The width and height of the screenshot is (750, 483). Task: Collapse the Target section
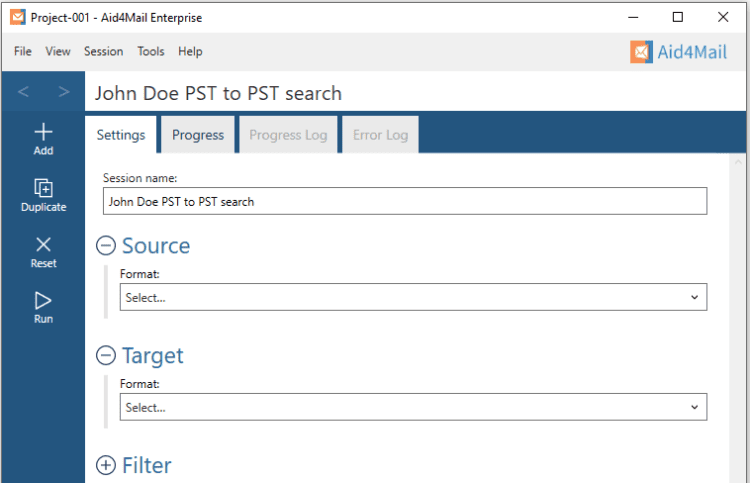106,356
